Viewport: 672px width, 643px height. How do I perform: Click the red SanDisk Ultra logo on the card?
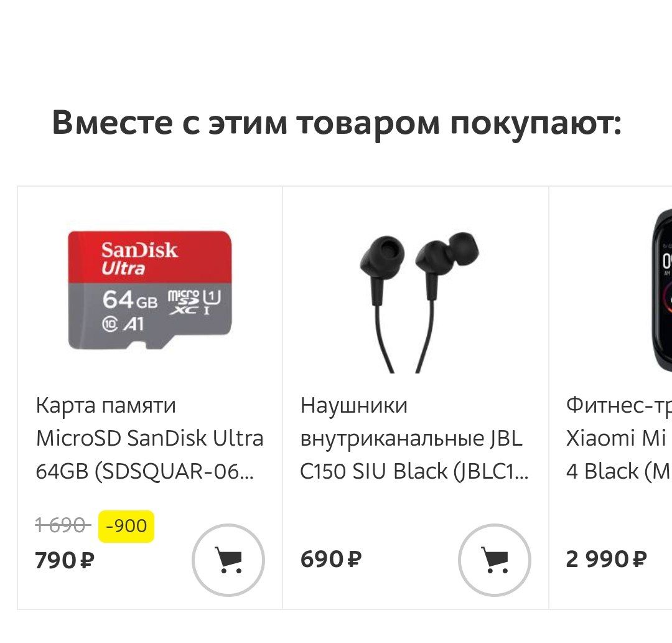(139, 258)
